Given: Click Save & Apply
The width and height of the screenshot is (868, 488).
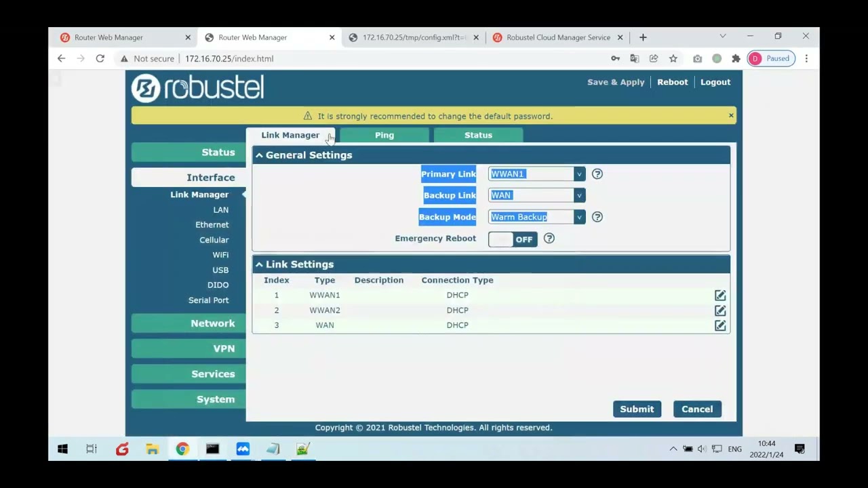Looking at the screenshot, I should coord(615,81).
